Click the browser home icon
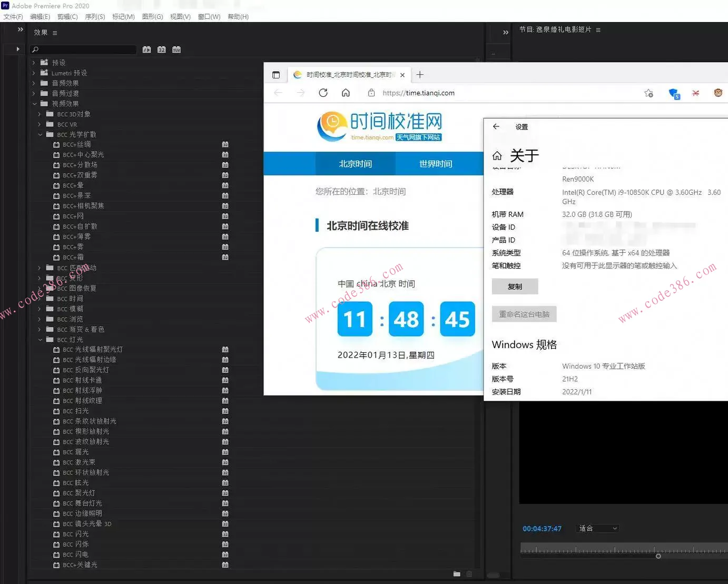The height and width of the screenshot is (584, 728). coord(346,93)
